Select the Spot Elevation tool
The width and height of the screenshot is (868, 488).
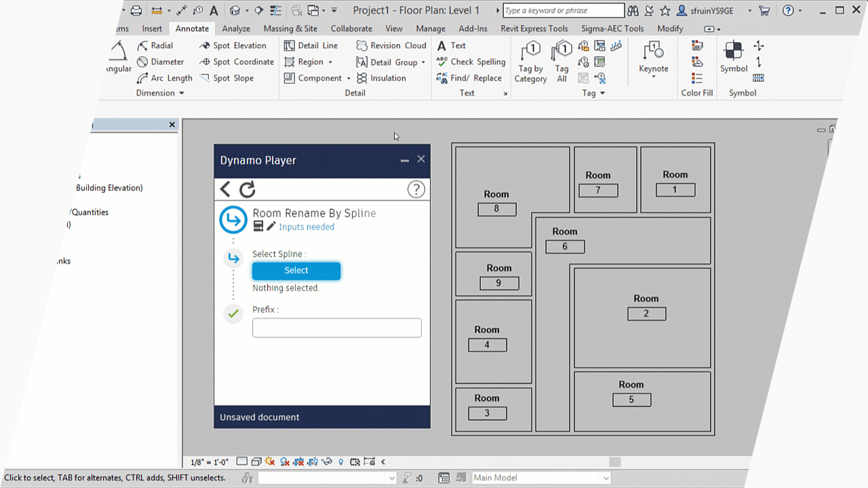coord(233,45)
